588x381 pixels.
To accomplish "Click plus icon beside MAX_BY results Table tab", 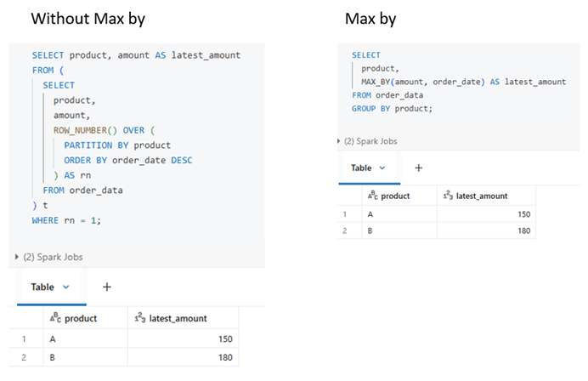I will (418, 168).
